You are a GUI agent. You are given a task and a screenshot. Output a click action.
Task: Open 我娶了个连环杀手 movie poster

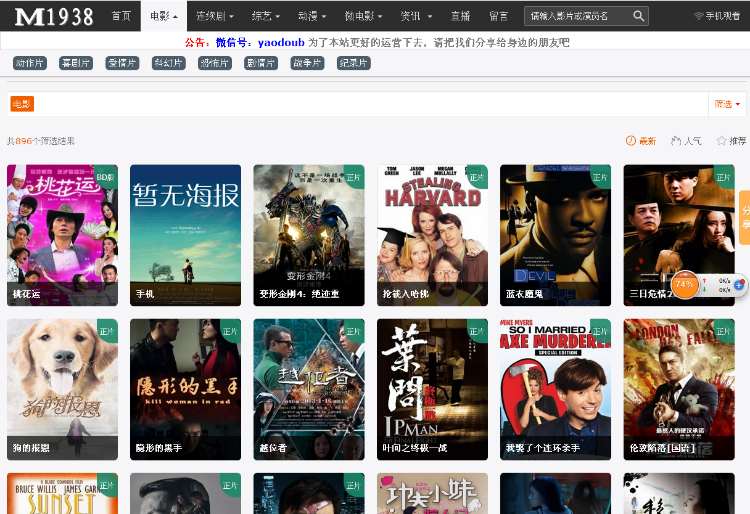(555, 390)
